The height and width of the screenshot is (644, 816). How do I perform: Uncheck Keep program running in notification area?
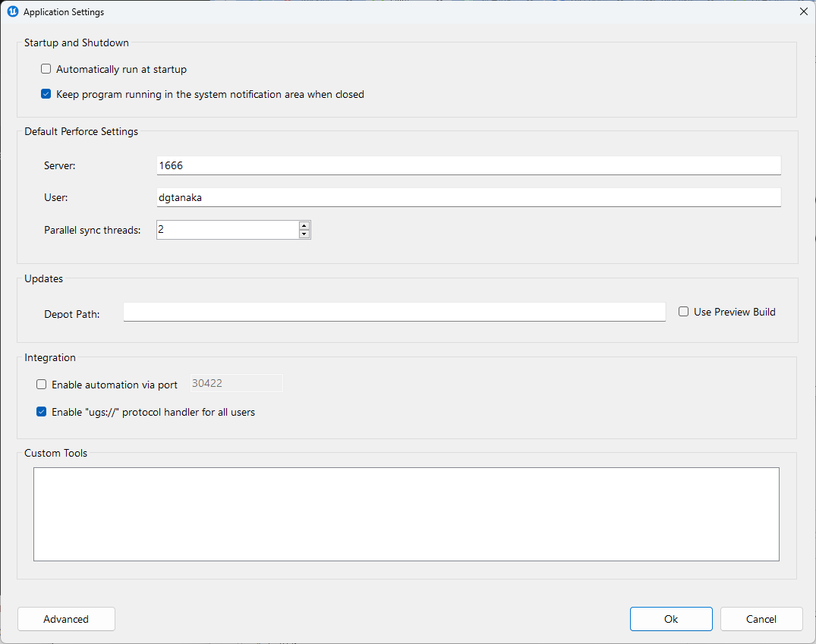point(46,95)
